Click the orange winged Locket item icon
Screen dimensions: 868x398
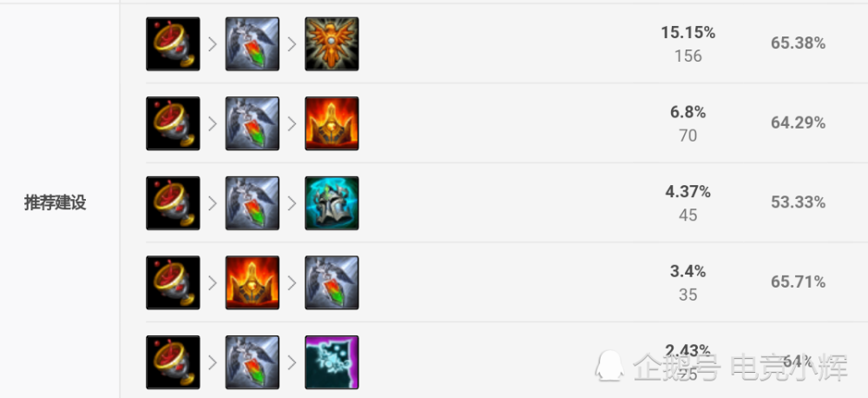(x=332, y=43)
